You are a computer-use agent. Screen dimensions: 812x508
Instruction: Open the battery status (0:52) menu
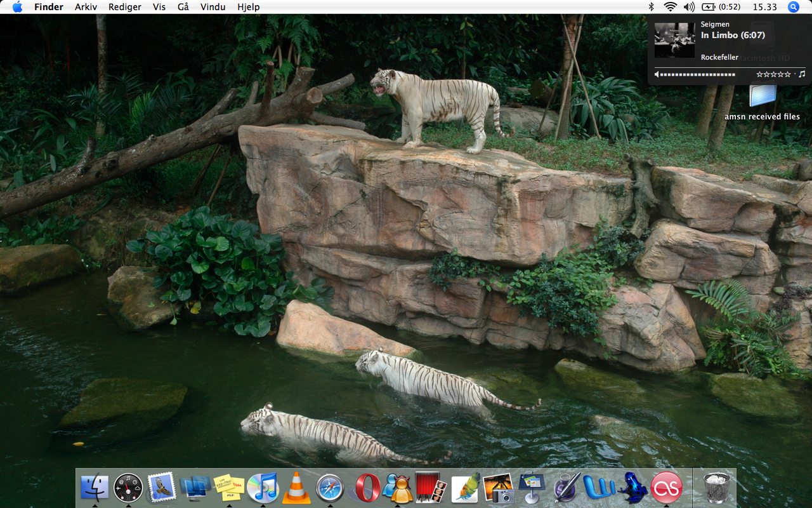point(721,7)
